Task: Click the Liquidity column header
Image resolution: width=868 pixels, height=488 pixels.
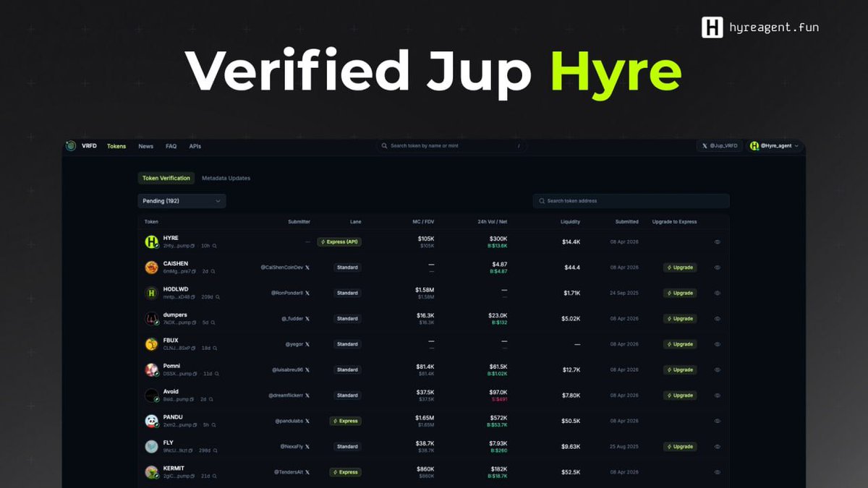Action: [570, 222]
